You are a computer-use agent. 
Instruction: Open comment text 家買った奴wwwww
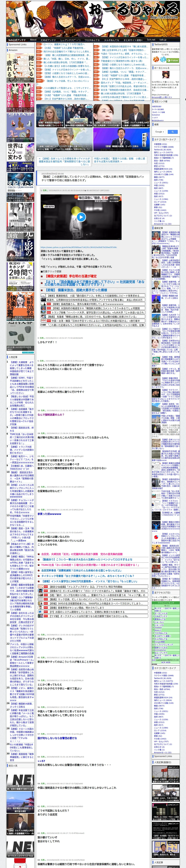[x=49, y=514]
